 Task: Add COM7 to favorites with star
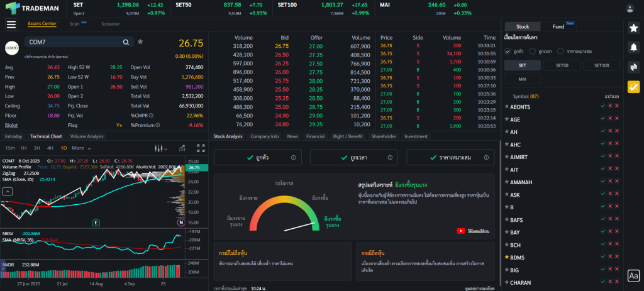coord(140,41)
